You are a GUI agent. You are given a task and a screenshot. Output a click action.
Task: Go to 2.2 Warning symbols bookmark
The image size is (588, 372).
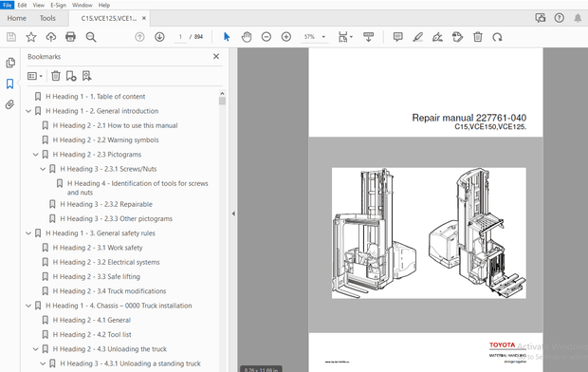106,140
